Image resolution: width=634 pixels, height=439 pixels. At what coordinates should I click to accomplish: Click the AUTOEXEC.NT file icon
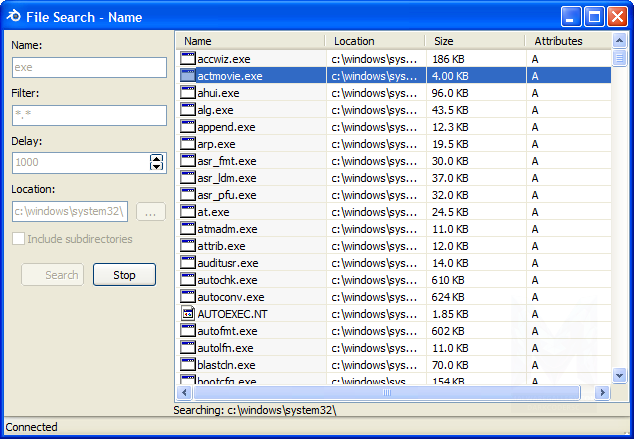pos(188,314)
